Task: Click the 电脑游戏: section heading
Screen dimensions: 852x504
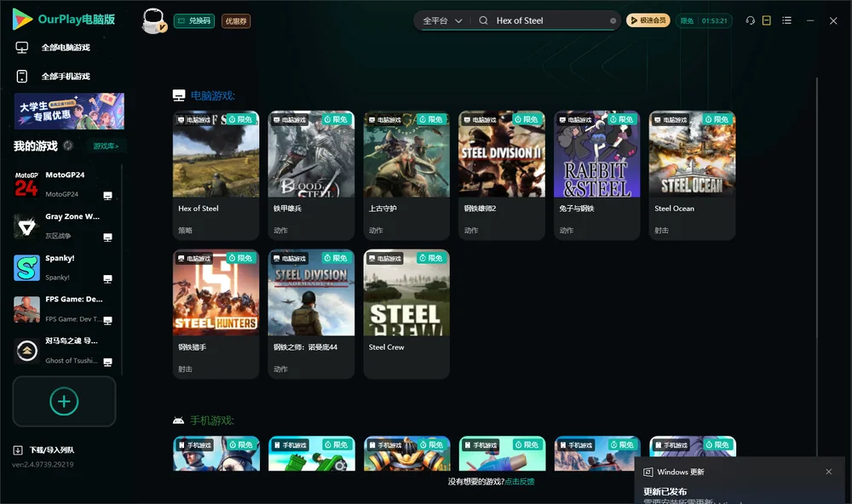Action: click(x=212, y=95)
